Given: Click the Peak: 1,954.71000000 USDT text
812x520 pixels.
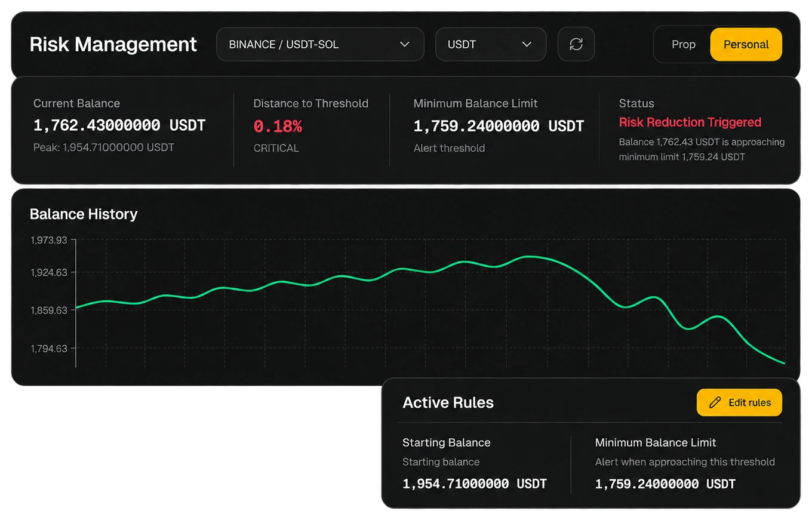Looking at the screenshot, I should click(104, 147).
